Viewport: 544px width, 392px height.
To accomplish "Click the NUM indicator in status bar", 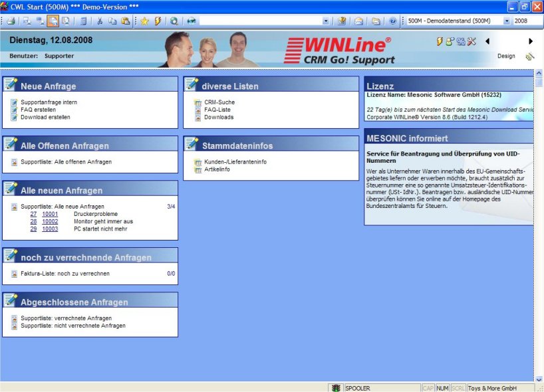I will pyautogui.click(x=442, y=388).
